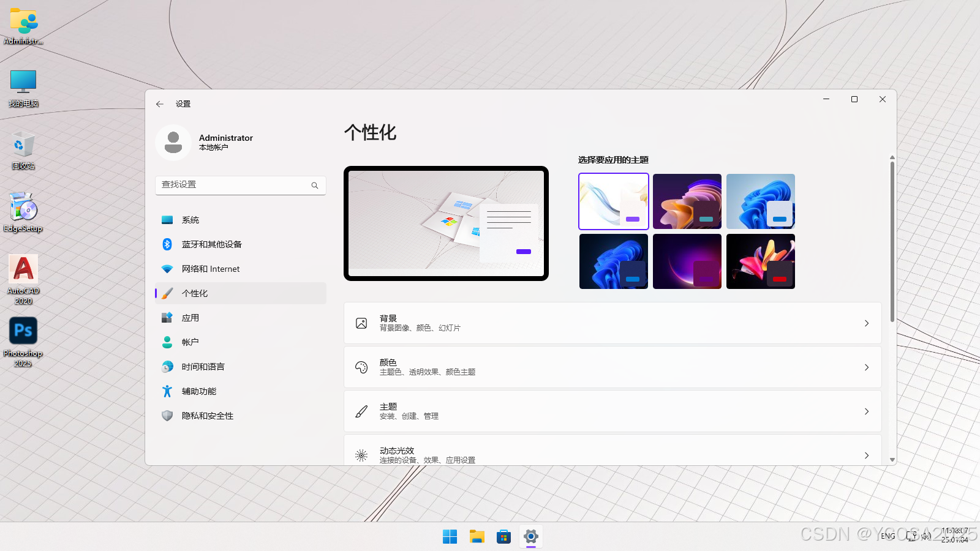Viewport: 980px width, 551px height.
Task: Expand 主题 with its chevron arrow
Action: [x=867, y=411]
